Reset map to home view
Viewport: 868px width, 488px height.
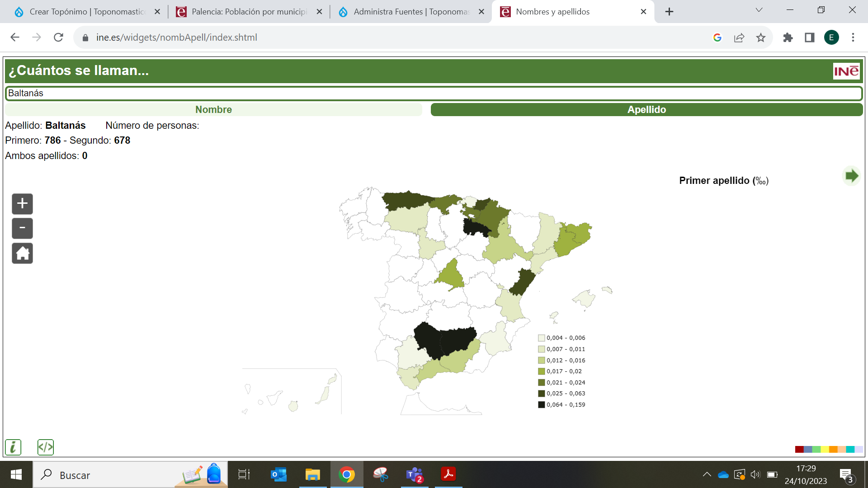click(22, 253)
